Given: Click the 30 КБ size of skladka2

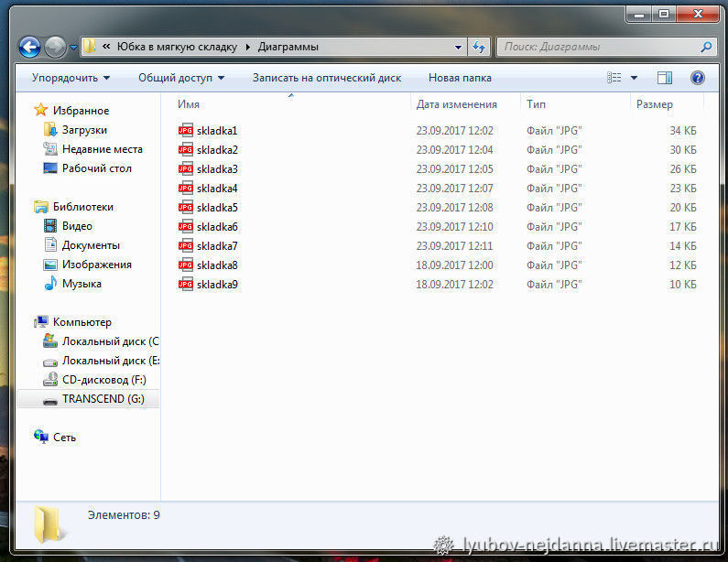Looking at the screenshot, I should 682,150.
